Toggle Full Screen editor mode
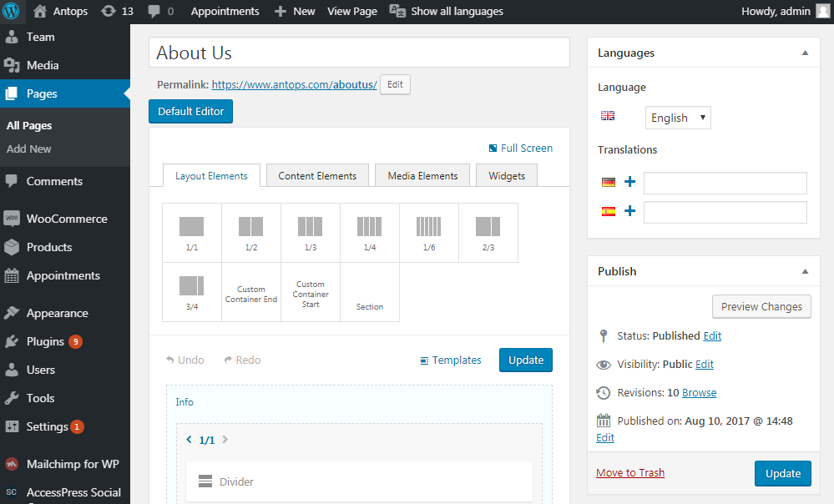 tap(521, 148)
